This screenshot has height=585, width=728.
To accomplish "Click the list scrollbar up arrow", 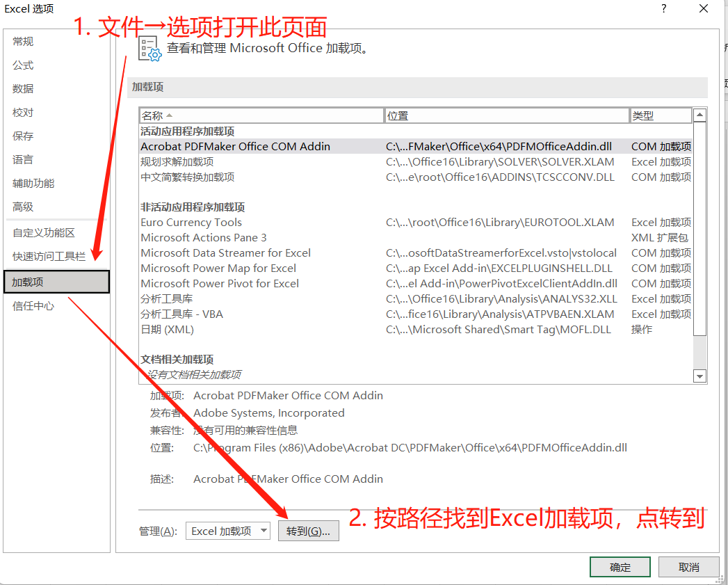I will 699,114.
